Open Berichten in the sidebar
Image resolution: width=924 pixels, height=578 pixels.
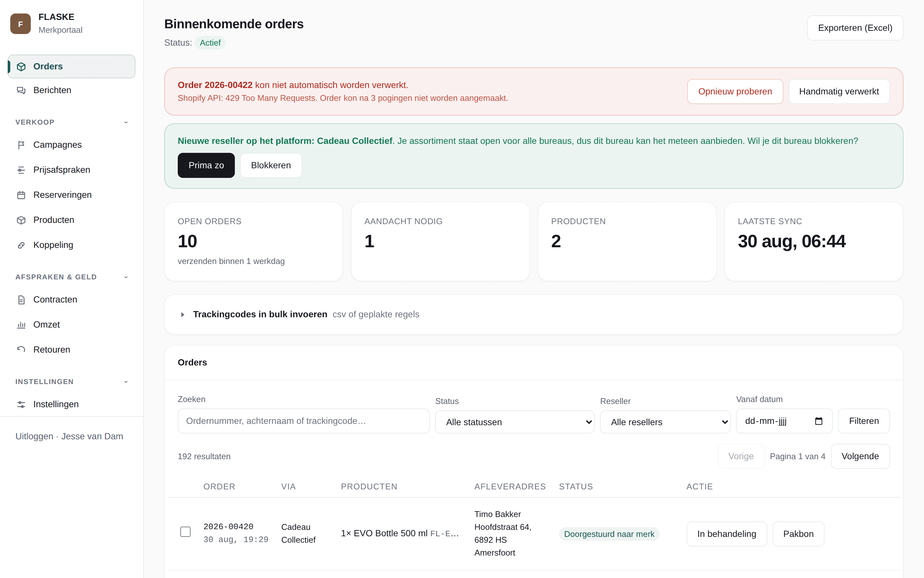tap(72, 90)
